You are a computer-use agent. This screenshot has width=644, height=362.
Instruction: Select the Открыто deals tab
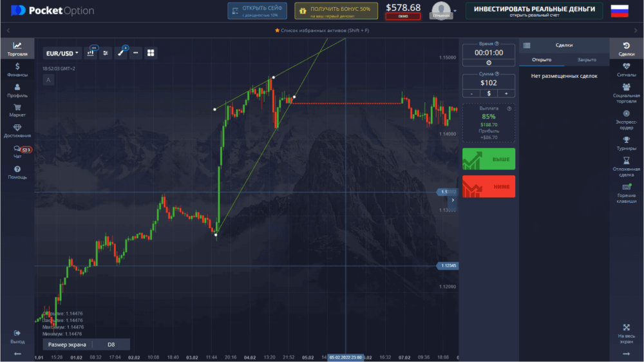coord(541,59)
